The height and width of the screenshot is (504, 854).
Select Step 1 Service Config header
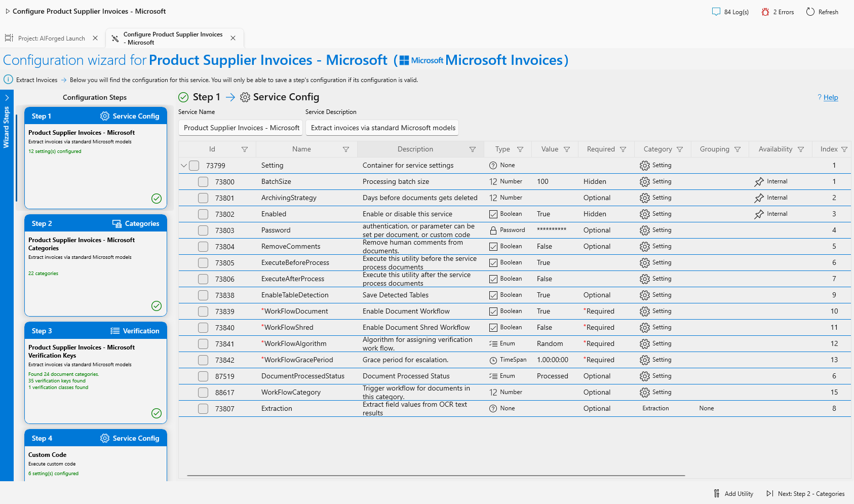(x=96, y=116)
